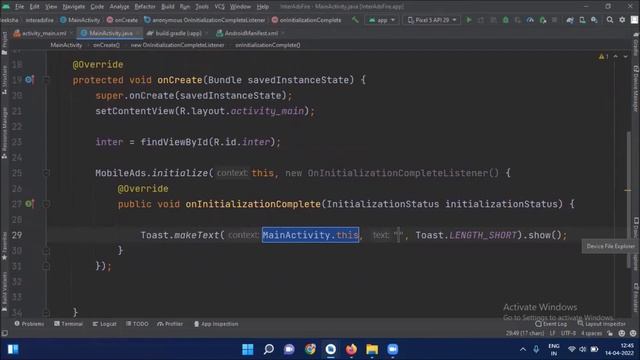Start debugging with the Debug app icon
Image resolution: width=640 pixels, height=360 pixels.
pos(505,20)
